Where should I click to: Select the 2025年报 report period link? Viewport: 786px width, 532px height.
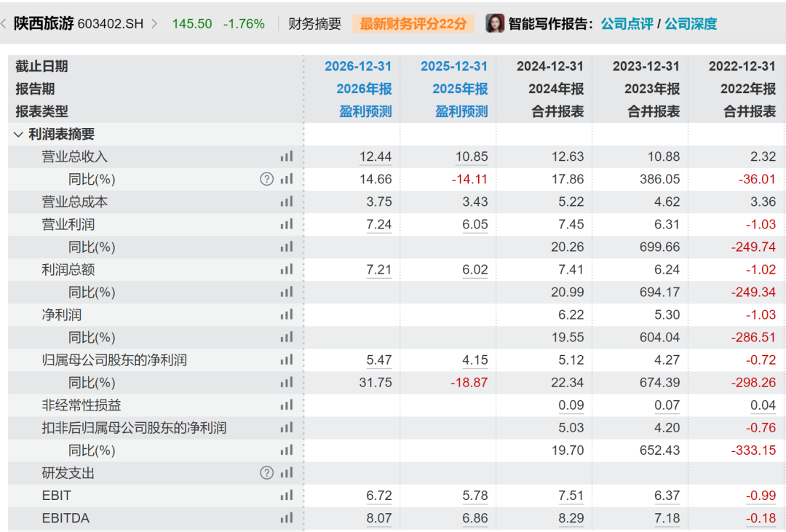tap(460, 89)
